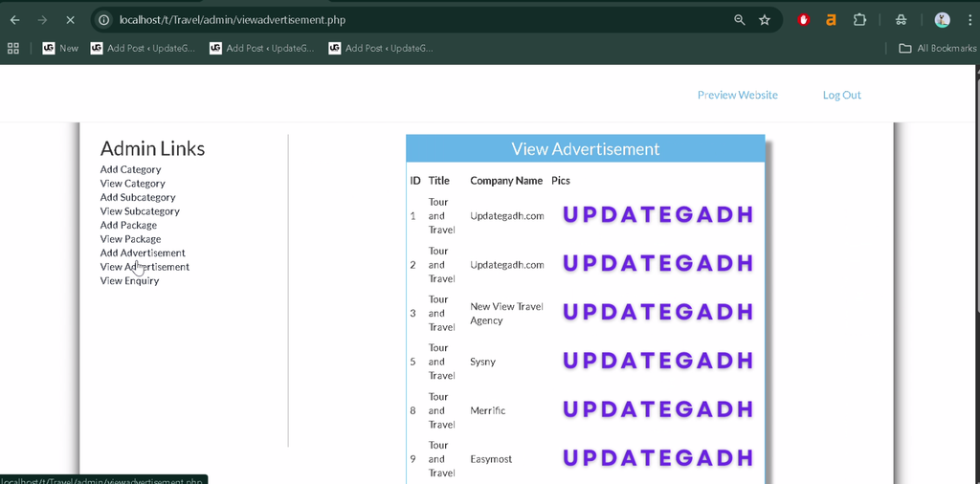Open the apps grid in the bookmarks bar

(x=12, y=48)
